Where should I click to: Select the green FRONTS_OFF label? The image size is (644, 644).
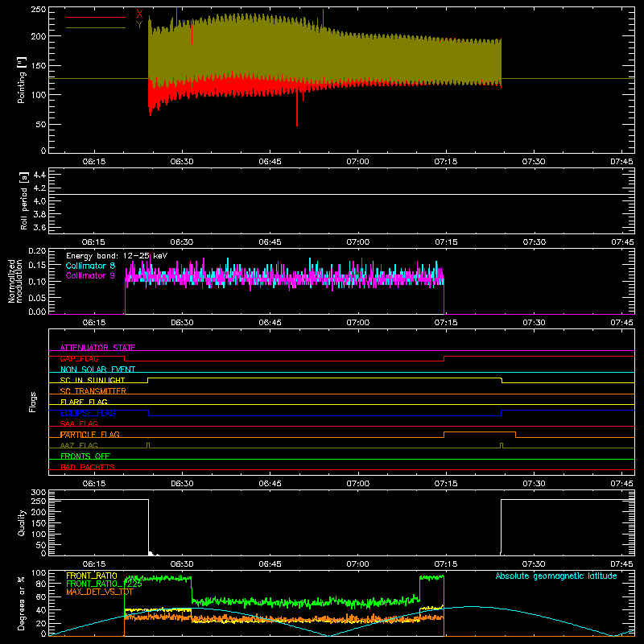pyautogui.click(x=85, y=456)
